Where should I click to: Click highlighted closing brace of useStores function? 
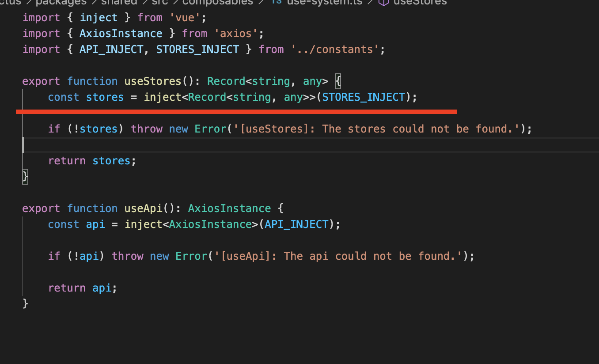coord(25,177)
